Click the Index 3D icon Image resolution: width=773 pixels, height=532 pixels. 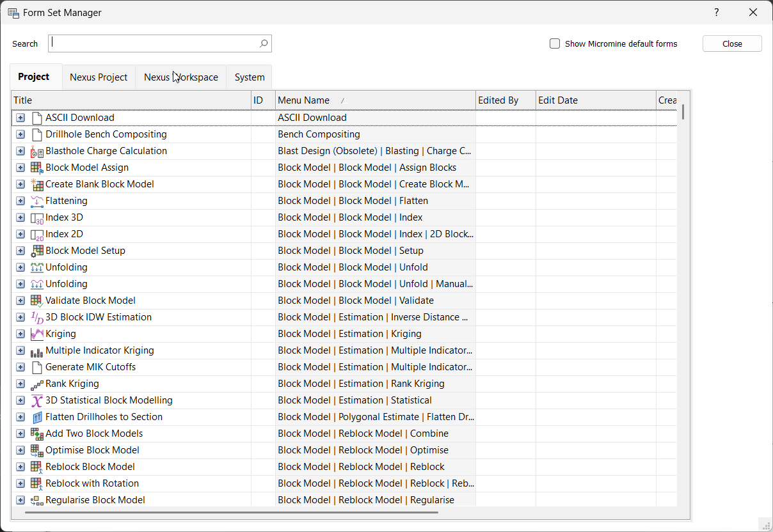point(37,217)
